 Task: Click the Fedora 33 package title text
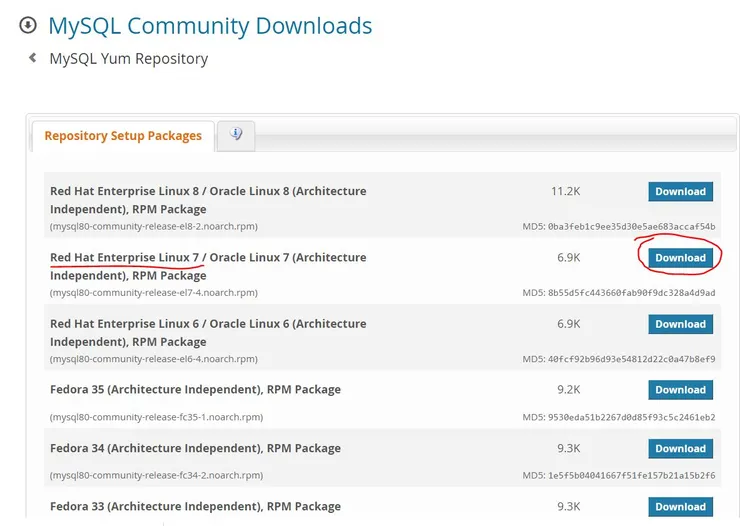point(195,507)
